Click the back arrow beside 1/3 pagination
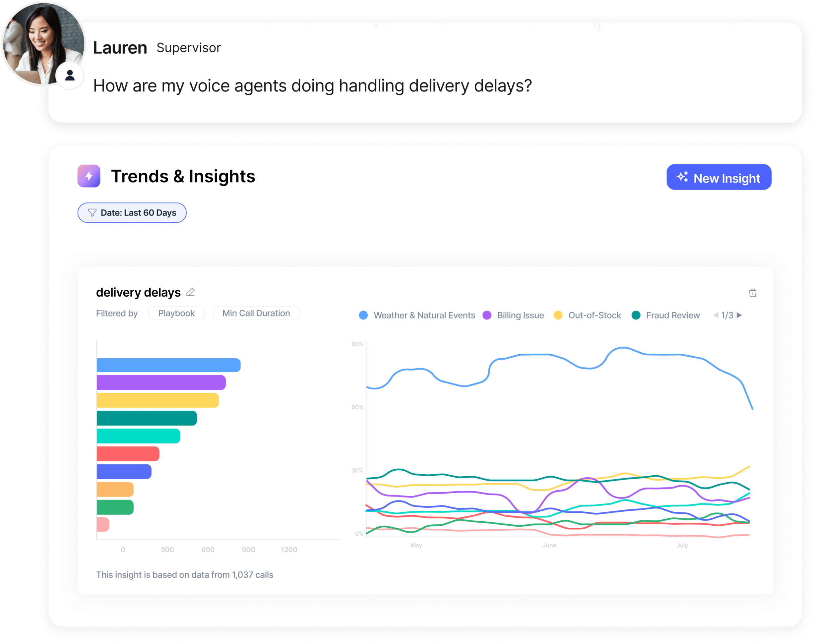The width and height of the screenshot is (817, 644). click(716, 315)
